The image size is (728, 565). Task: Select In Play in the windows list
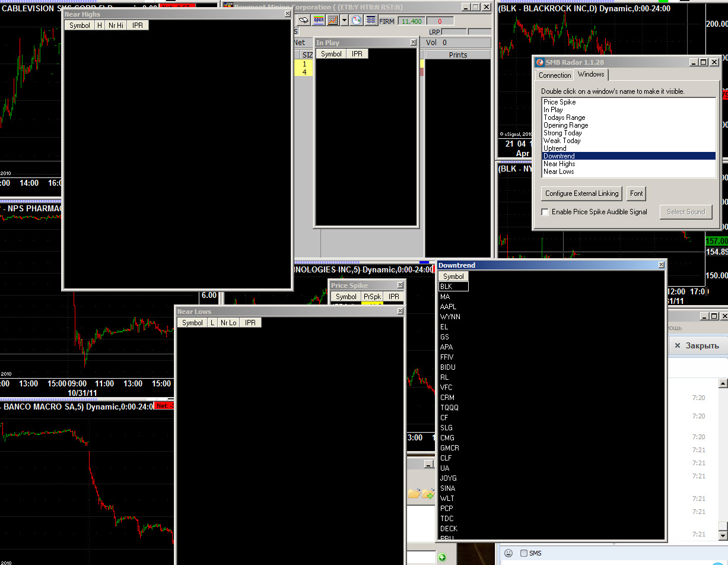629,110
